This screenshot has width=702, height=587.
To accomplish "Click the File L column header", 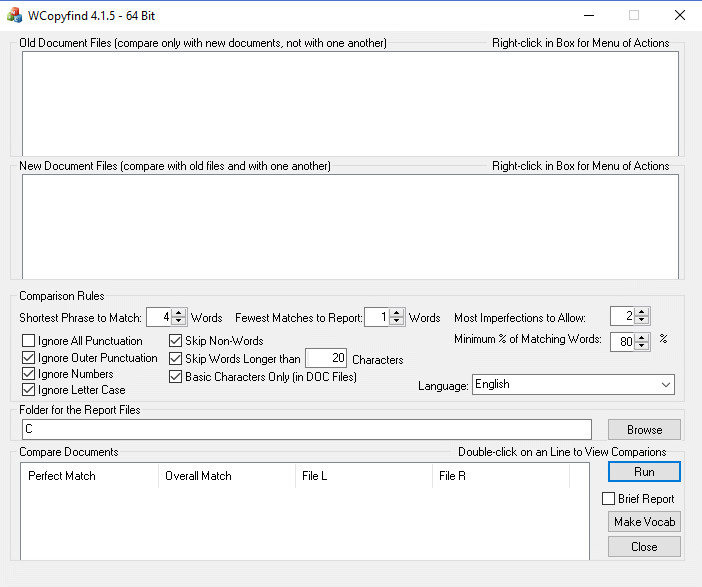I will (364, 476).
